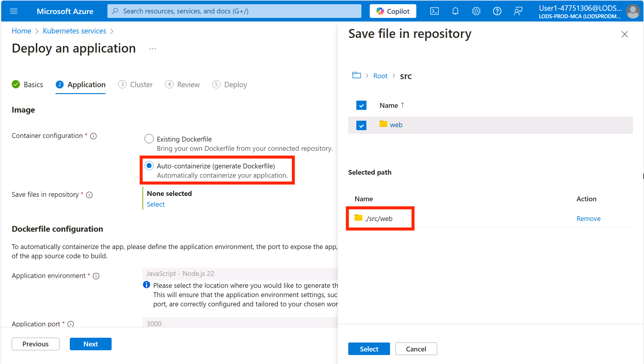
Task: Open Cloud Shell from the top bar
Action: (x=434, y=11)
